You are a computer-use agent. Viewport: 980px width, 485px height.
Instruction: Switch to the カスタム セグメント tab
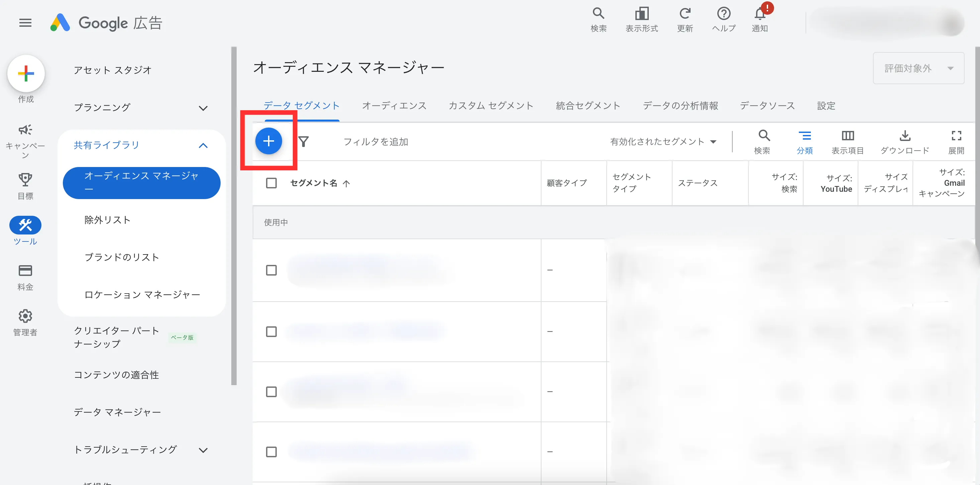pyautogui.click(x=490, y=106)
